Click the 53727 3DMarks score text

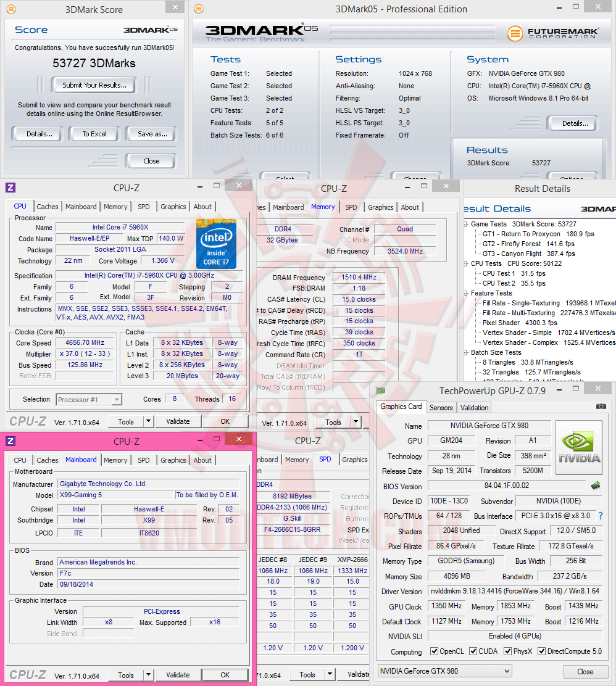(x=94, y=64)
